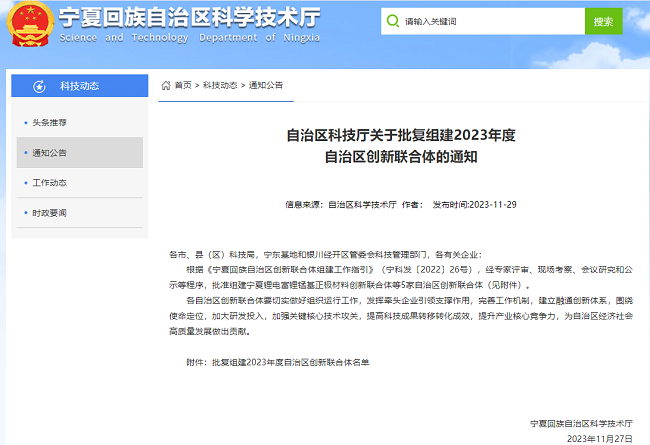Select 通知公告 in the left sidebar
The height and width of the screenshot is (445, 650).
(x=50, y=153)
